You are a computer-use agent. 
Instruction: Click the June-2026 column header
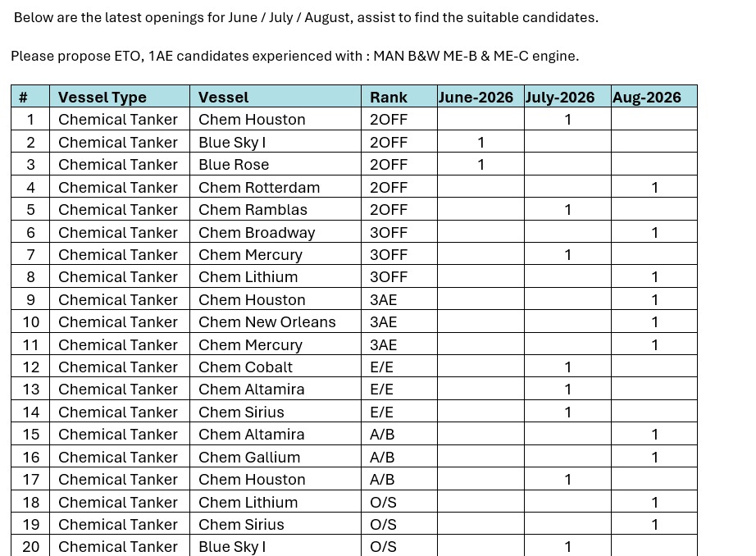pyautogui.click(x=480, y=97)
